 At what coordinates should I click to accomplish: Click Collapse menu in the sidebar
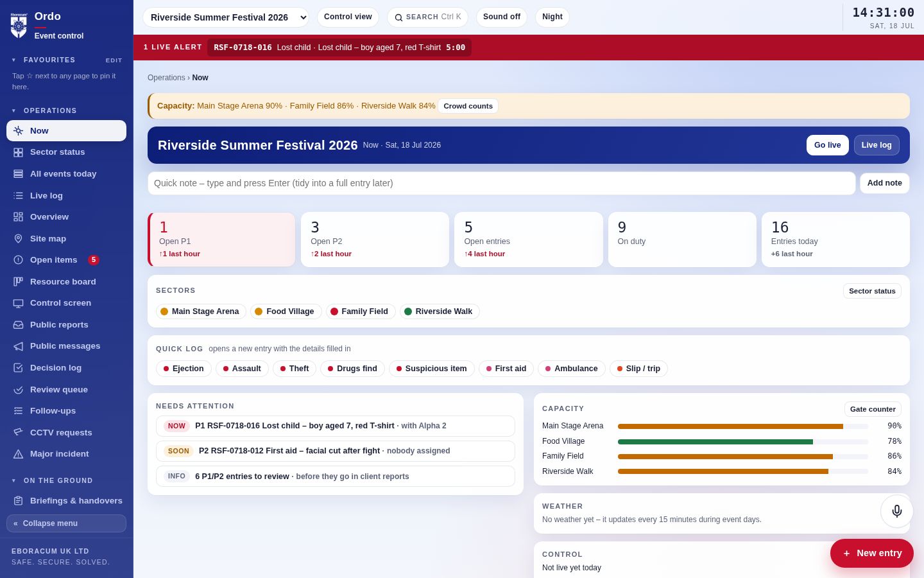[x=66, y=523]
